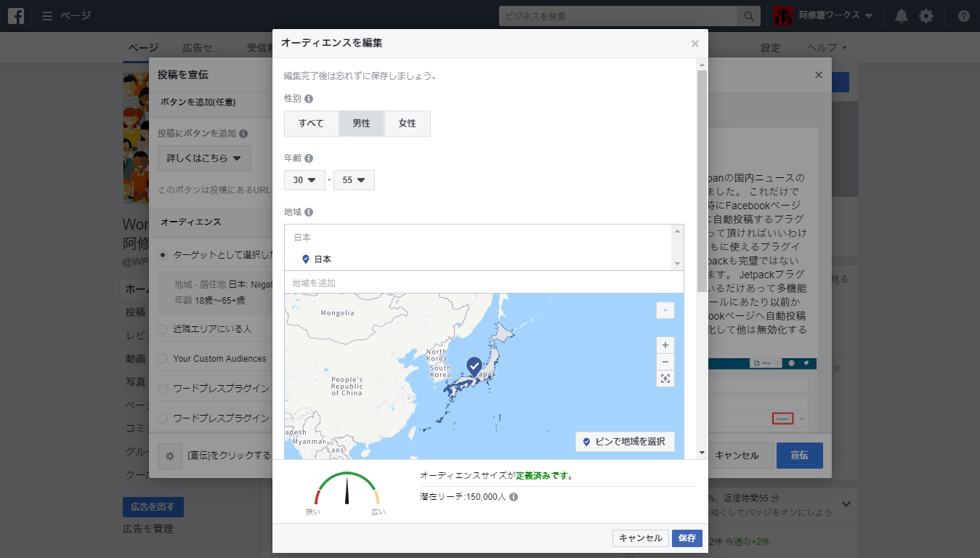Open the minimum age 30 dropdown
This screenshot has height=558, width=980.
tap(304, 180)
